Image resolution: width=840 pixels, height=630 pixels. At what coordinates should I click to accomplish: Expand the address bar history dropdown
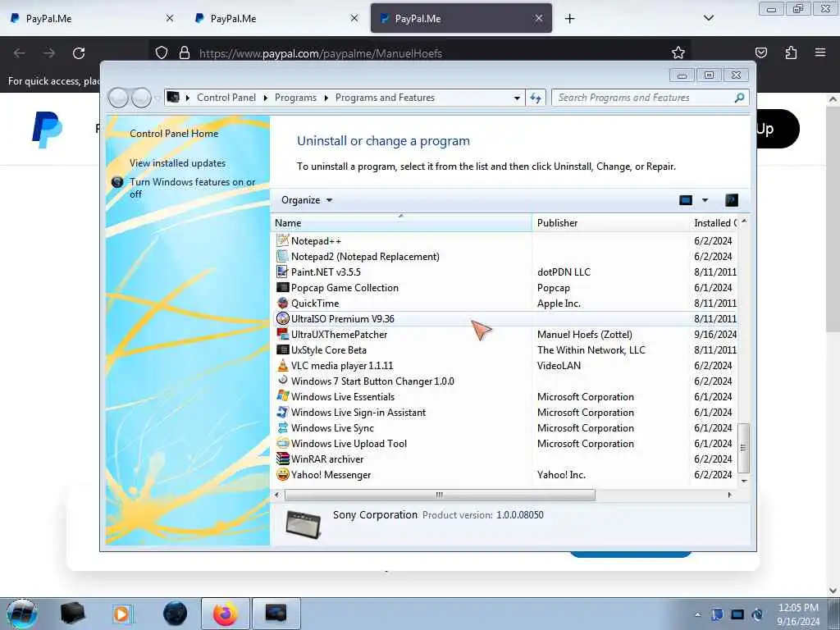click(x=517, y=98)
